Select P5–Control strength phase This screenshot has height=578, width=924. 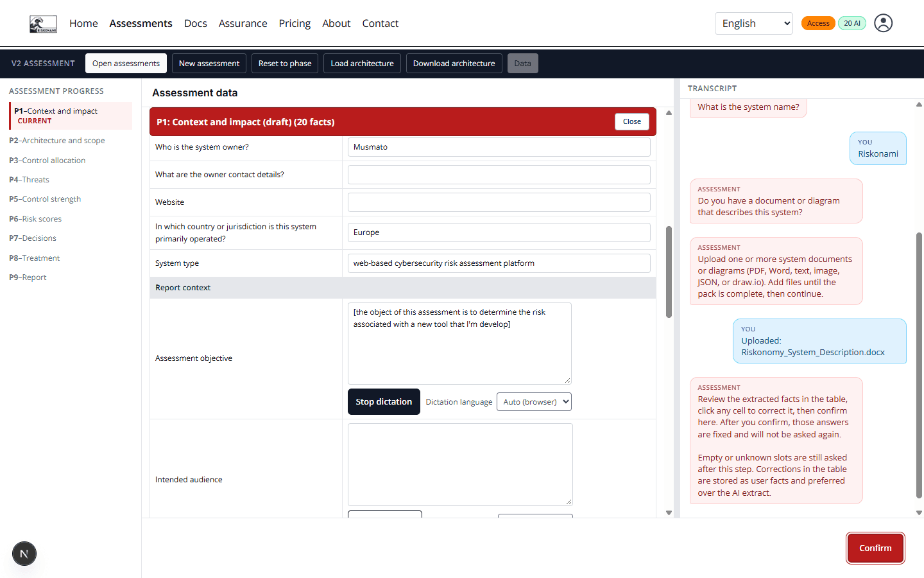45,199
